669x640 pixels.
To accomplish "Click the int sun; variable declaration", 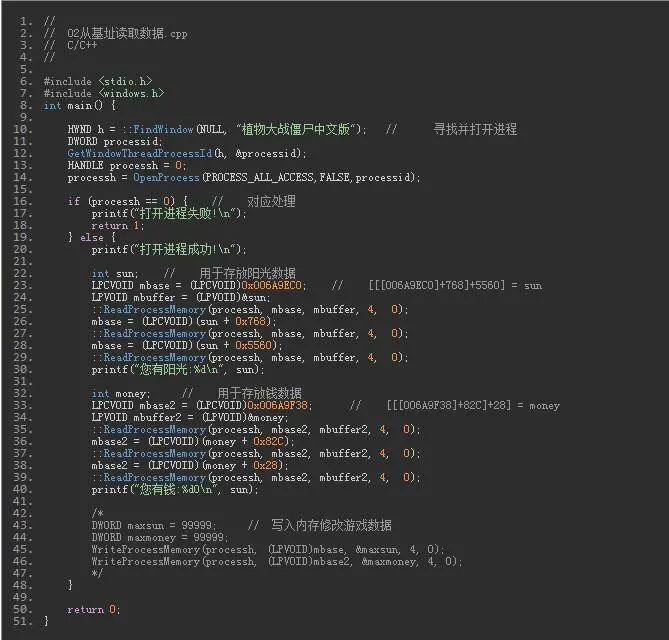I will pos(115,273).
